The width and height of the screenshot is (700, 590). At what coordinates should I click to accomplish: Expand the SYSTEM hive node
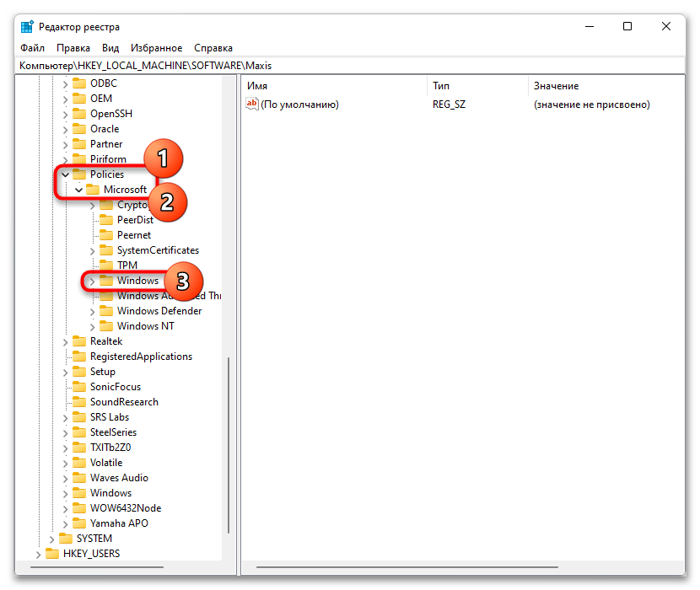pyautogui.click(x=51, y=539)
